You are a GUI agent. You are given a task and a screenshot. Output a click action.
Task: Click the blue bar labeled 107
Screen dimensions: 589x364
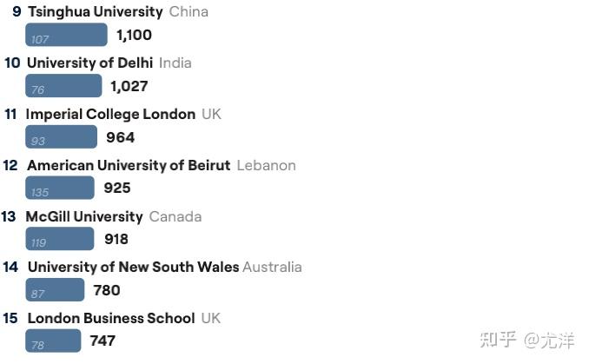[x=67, y=35]
